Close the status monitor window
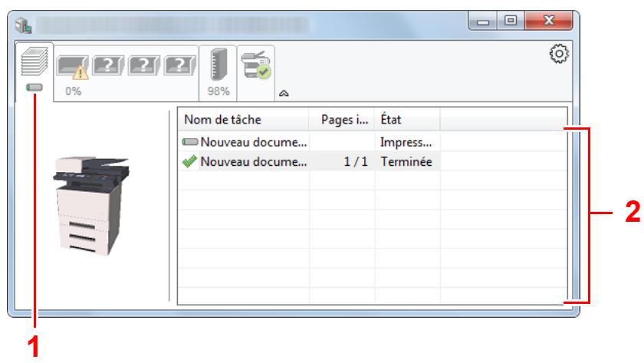The width and height of the screenshot is (644, 363). tap(548, 21)
